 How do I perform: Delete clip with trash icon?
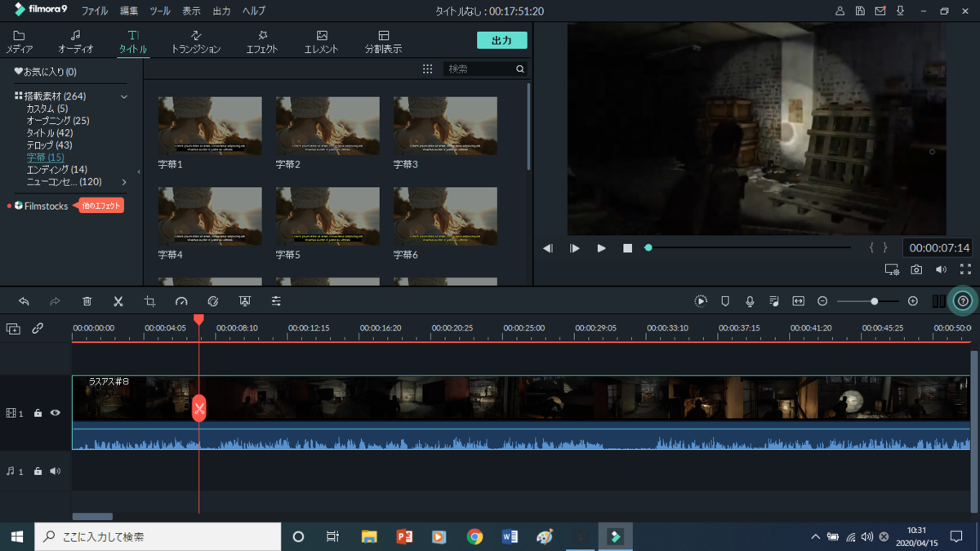tap(87, 301)
